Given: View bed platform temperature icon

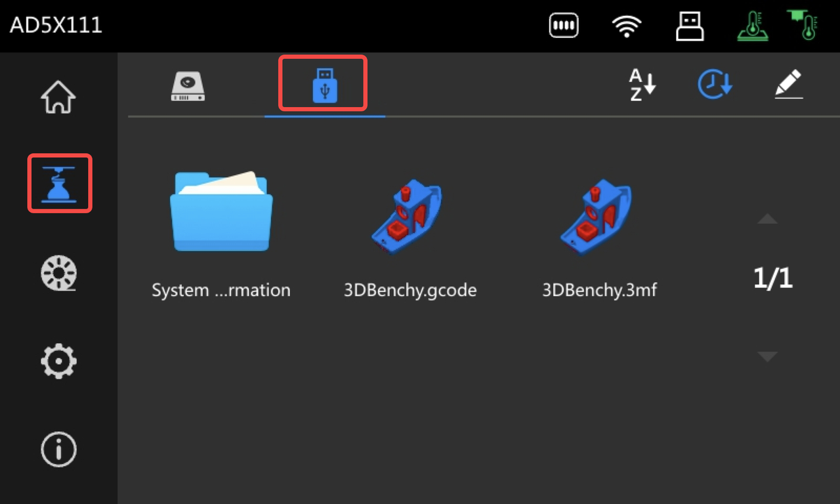Looking at the screenshot, I should tap(752, 27).
